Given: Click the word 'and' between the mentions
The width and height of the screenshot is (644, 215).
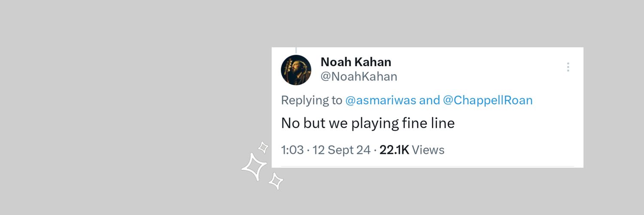Looking at the screenshot, I should pyautogui.click(x=429, y=101).
